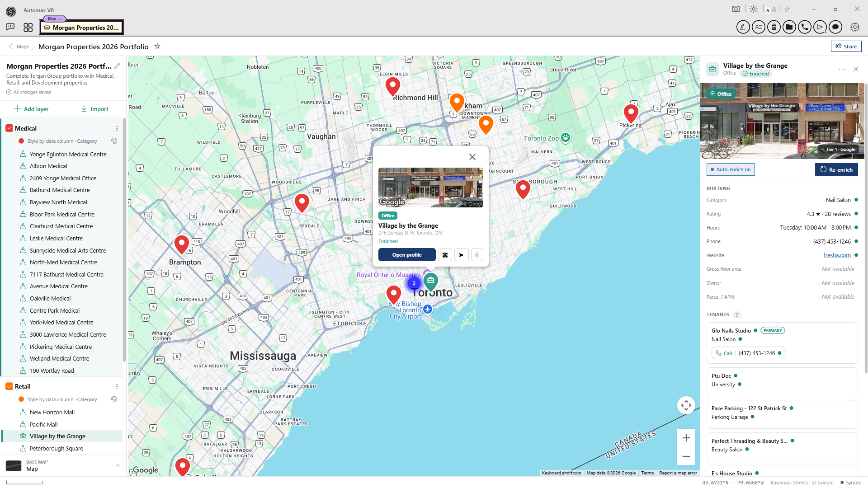The height and width of the screenshot is (488, 868).
Task: Open the Medical layer options menu
Action: [117, 129]
